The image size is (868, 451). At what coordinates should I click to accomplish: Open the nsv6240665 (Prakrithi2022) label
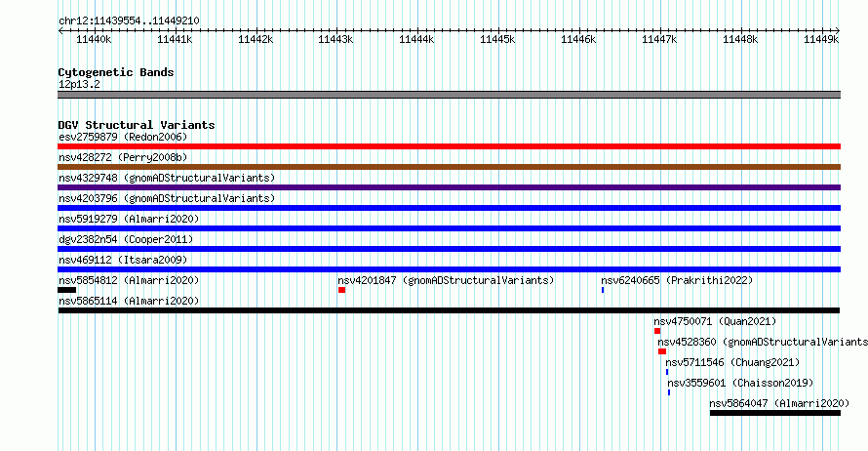(x=677, y=280)
